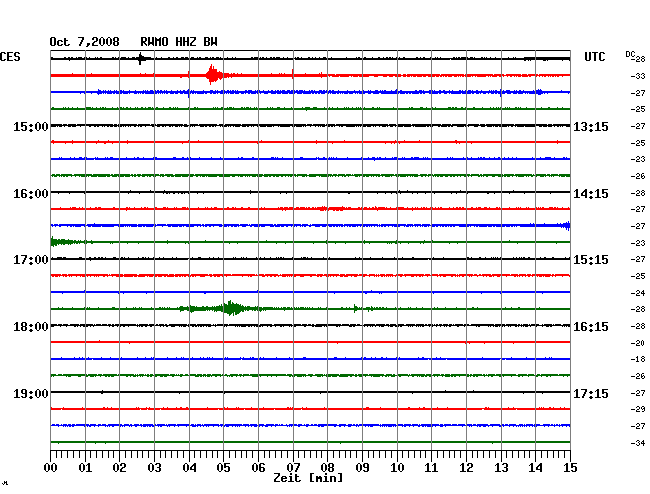
Task: Select the DC offset value "-20"
Action: (x=638, y=343)
